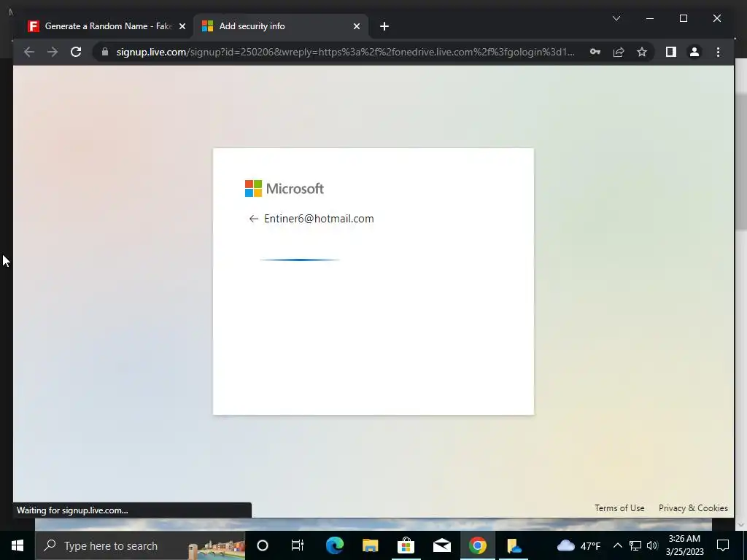Open the Terms of Use link
Image resolution: width=747 pixels, height=560 pixels.
click(x=619, y=508)
